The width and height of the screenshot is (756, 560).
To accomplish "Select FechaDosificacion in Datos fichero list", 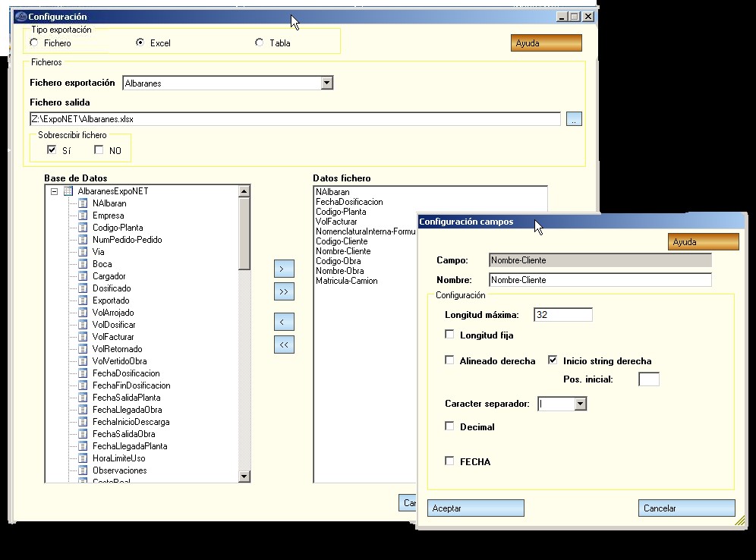I will pos(350,202).
